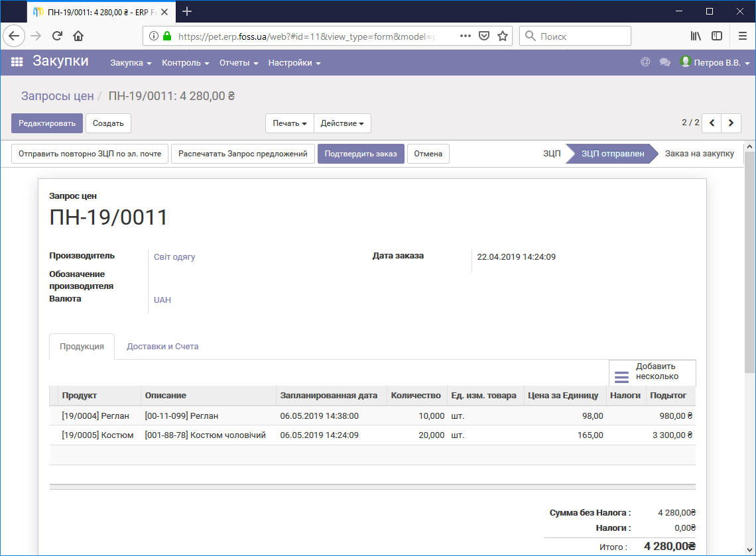
Task: Click subtotal value 3 300,00 ₴
Action: [672, 435]
